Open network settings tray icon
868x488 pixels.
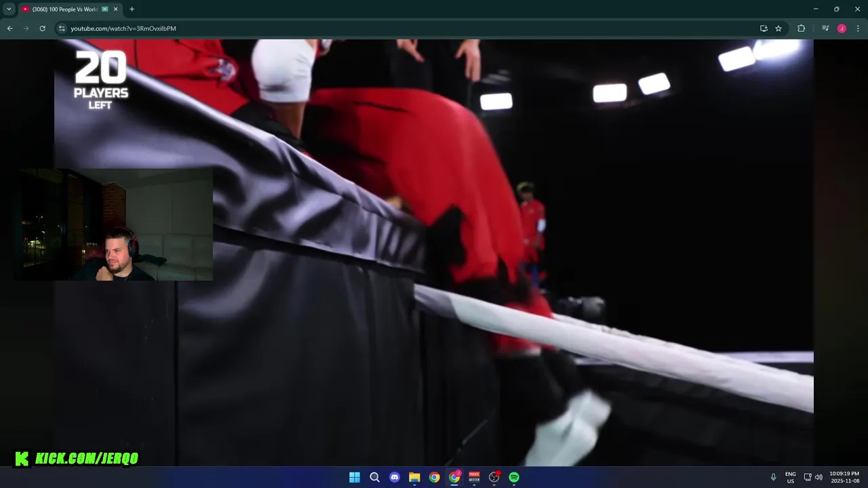tap(808, 477)
